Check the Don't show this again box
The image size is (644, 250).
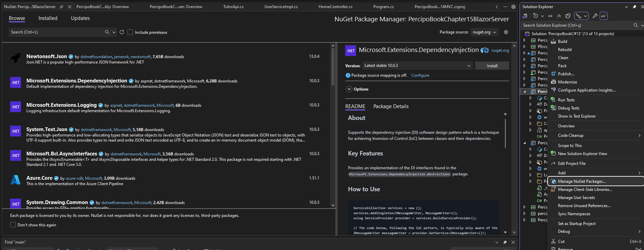click(x=13, y=225)
